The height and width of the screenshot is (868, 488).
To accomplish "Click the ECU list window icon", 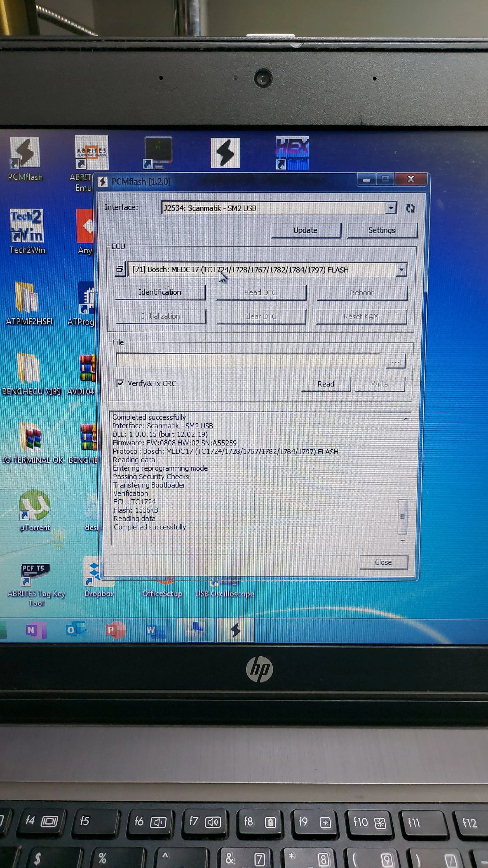I will [x=120, y=269].
